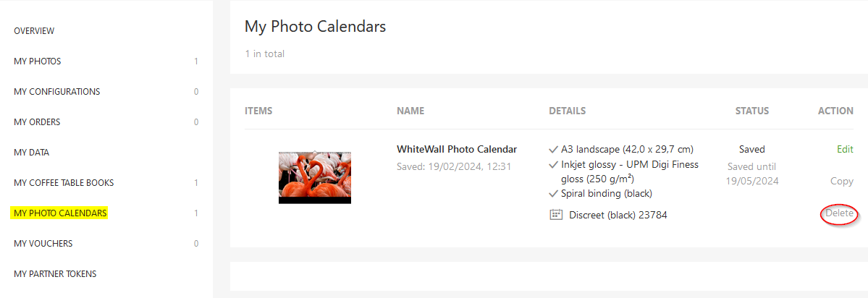Edit the saved photo calendar
Screen dimensions: 868x298
845,149
